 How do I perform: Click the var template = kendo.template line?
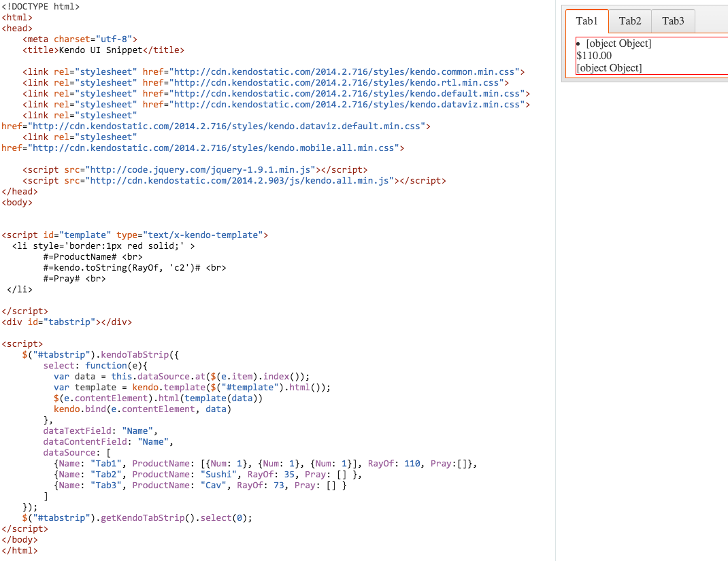coord(193,388)
